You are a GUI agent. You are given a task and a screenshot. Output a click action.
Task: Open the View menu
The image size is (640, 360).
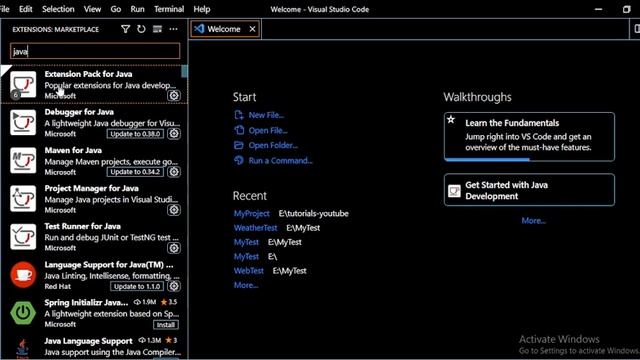[x=92, y=9]
